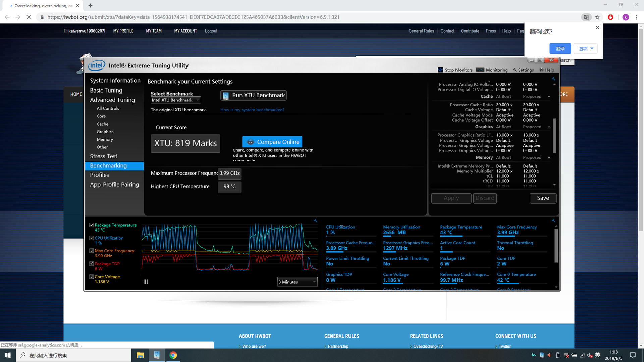Open App-Profile Pairing section
The image size is (644, 362).
click(x=114, y=185)
